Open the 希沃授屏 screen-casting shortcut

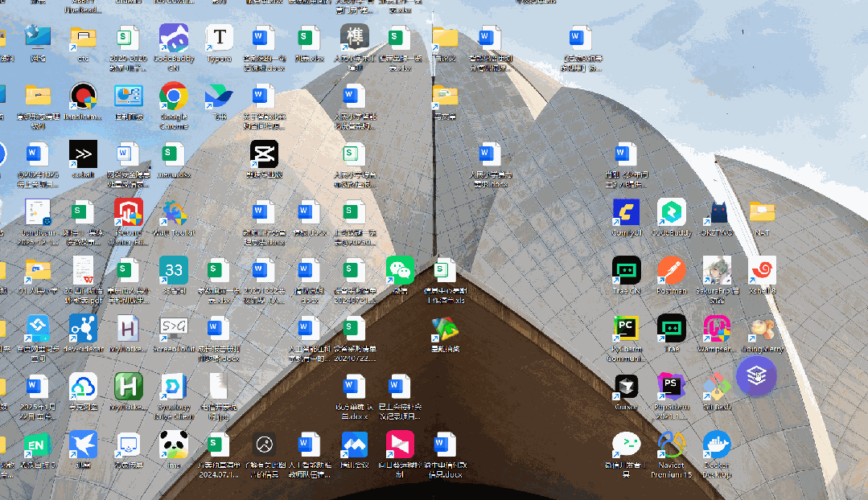pyautogui.click(x=129, y=445)
